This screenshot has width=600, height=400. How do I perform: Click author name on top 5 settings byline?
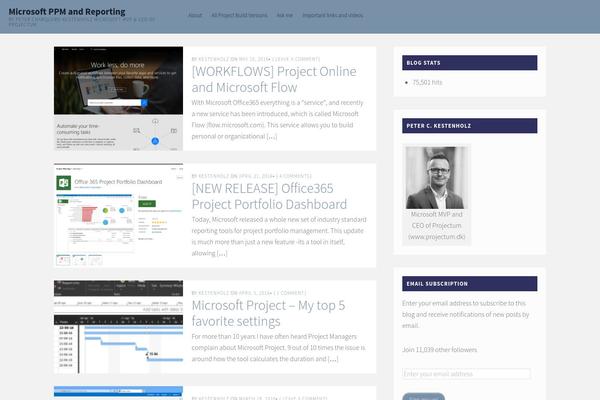pos(214,293)
